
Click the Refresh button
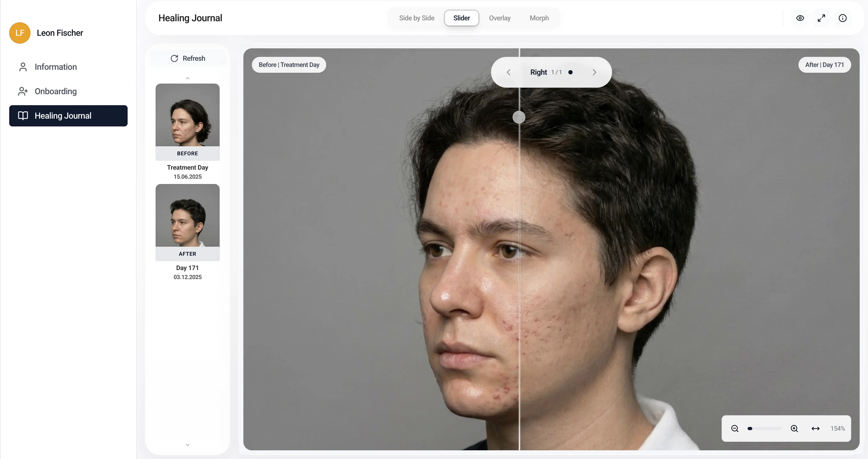coord(188,58)
